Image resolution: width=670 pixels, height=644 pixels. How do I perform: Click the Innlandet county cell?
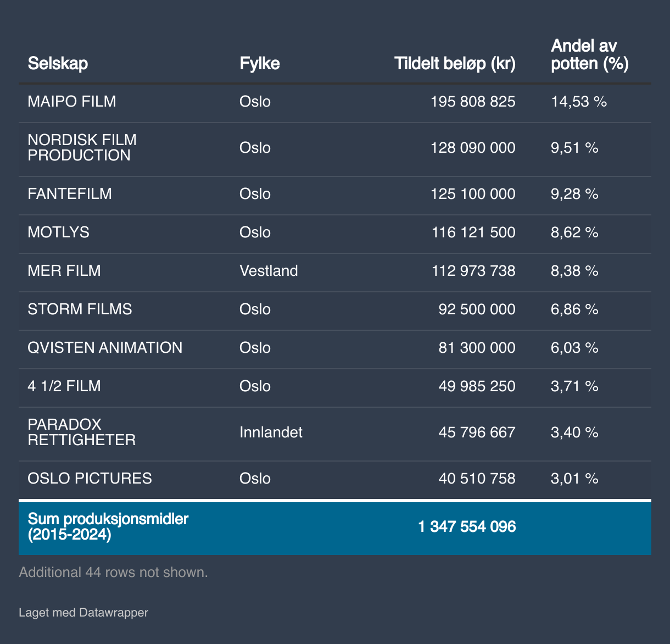coord(271,432)
